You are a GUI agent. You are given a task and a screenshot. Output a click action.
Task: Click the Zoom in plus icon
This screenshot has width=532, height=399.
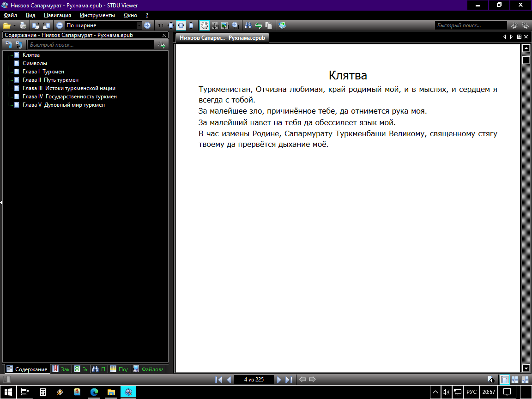pyautogui.click(x=147, y=25)
